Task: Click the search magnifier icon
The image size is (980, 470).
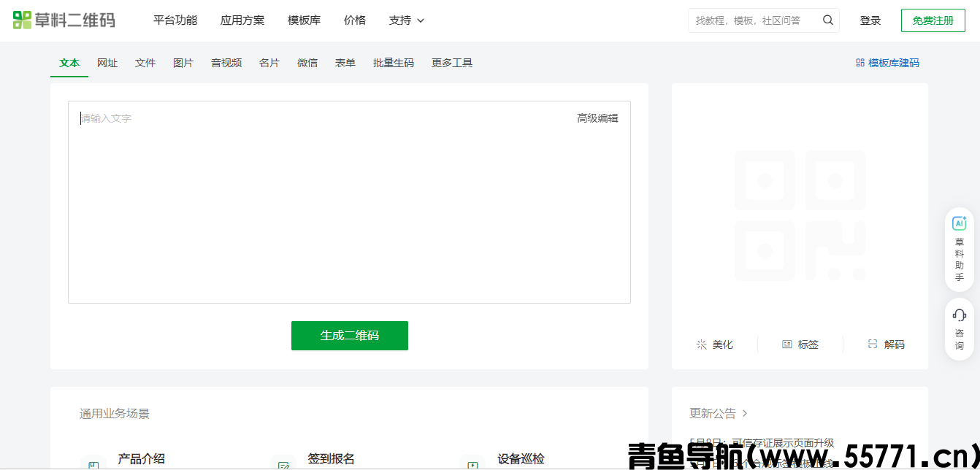Action: [827, 20]
